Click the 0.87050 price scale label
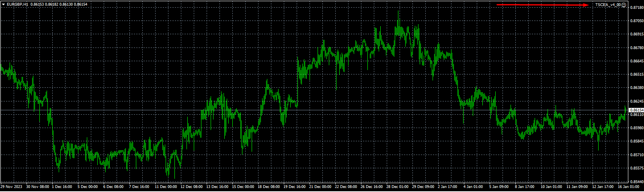644x192 pixels. [x=636, y=21]
